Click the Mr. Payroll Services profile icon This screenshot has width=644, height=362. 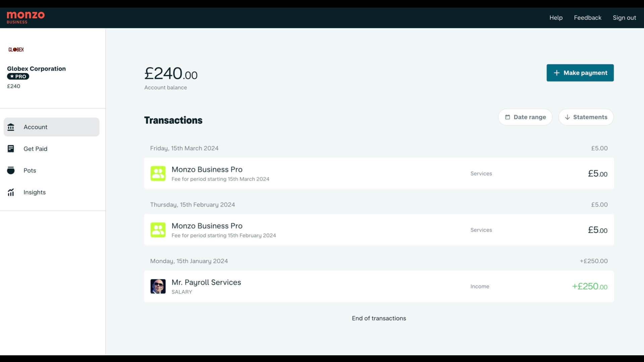click(158, 286)
